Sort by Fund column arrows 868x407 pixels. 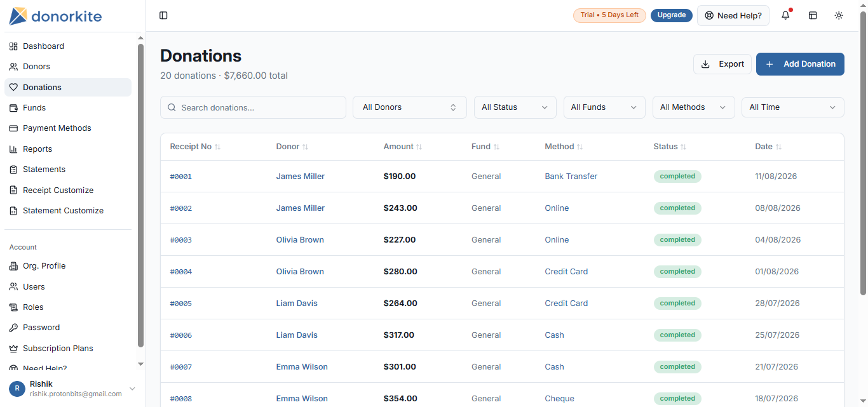tap(496, 147)
